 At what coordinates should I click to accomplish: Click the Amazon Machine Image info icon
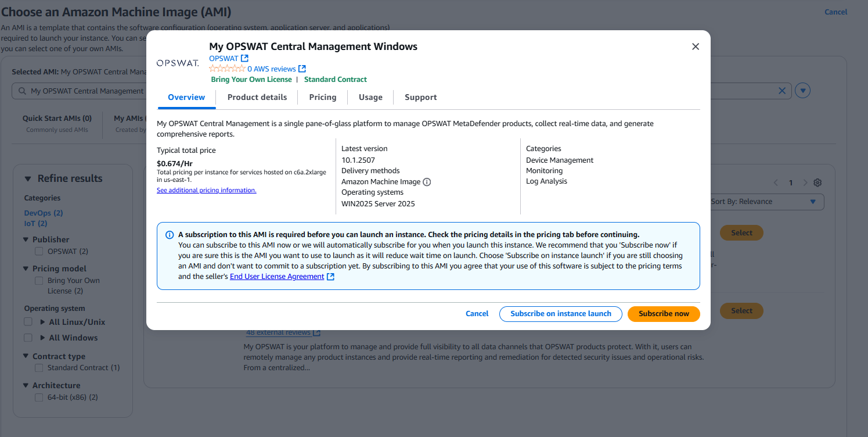click(427, 182)
